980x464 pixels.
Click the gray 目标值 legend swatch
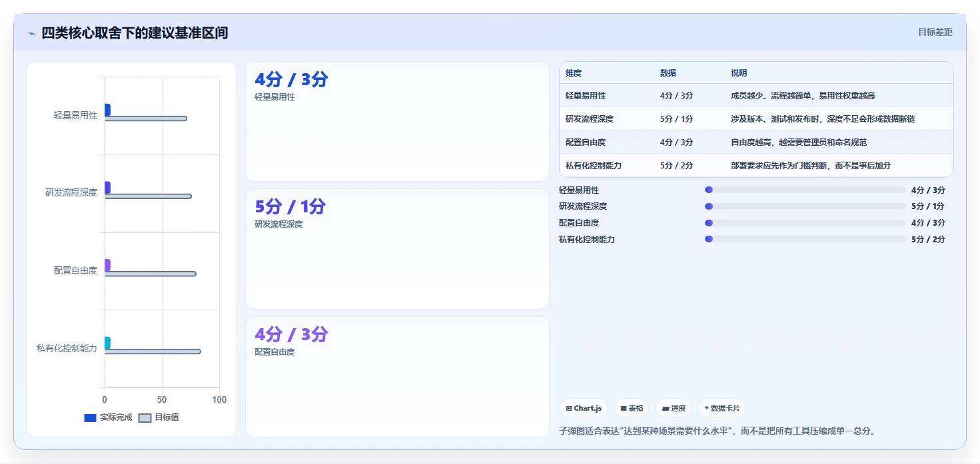(x=145, y=418)
